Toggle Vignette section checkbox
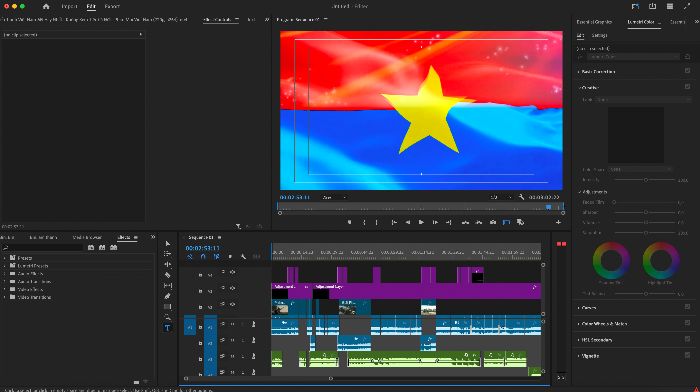 click(x=688, y=355)
